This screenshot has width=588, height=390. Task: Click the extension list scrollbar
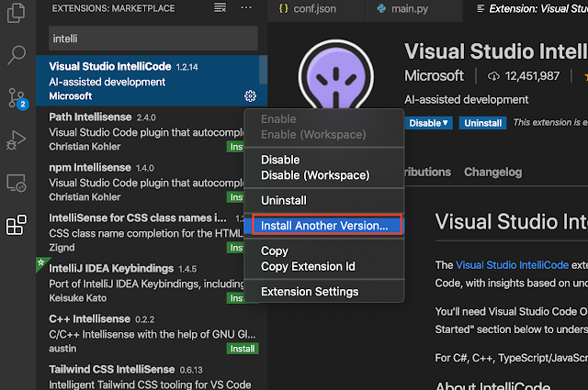[x=264, y=70]
